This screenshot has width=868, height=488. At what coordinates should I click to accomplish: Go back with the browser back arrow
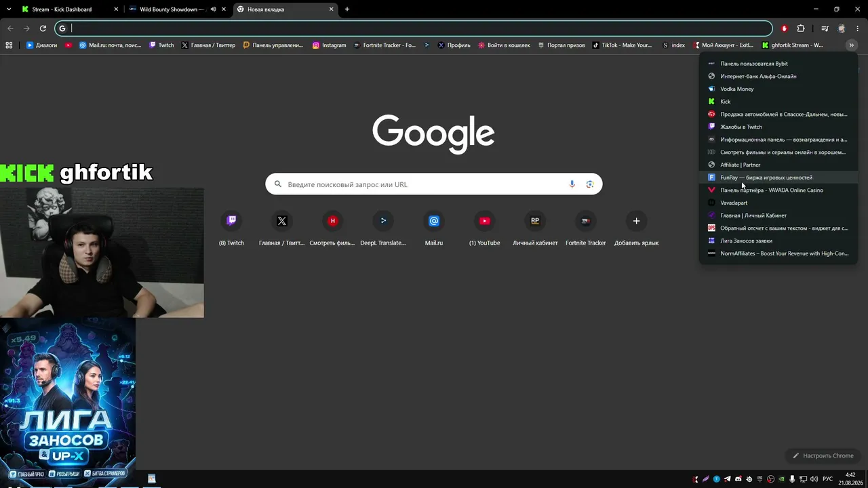coord(10,28)
